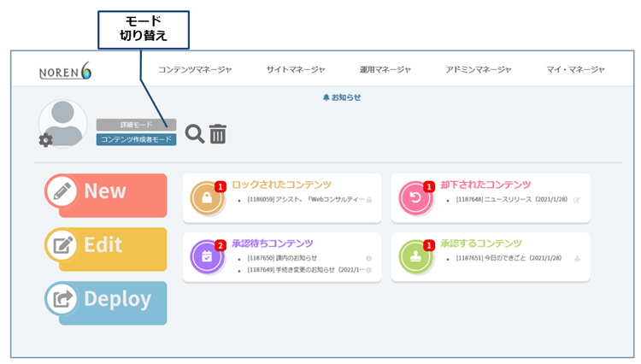Click the user avatar profile picture
Image resolution: width=641 pixels, height=364 pixels.
point(63,123)
